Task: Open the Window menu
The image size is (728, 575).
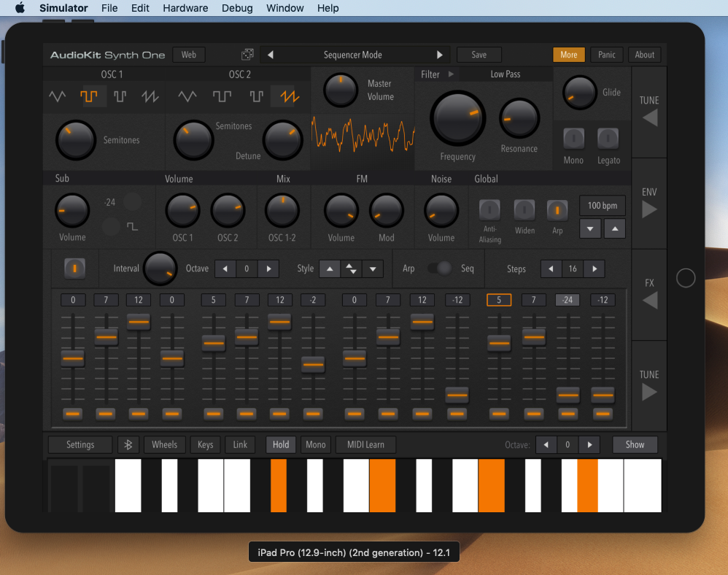Action: pyautogui.click(x=285, y=8)
